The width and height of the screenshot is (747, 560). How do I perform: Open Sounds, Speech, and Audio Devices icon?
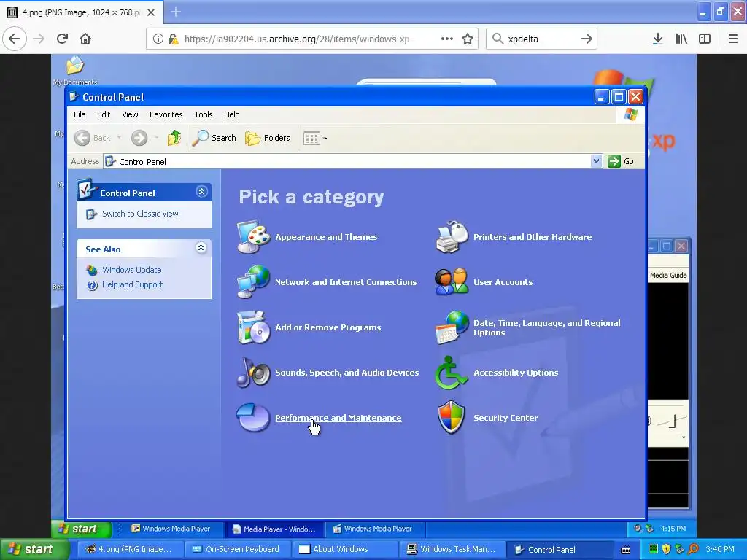click(x=254, y=373)
